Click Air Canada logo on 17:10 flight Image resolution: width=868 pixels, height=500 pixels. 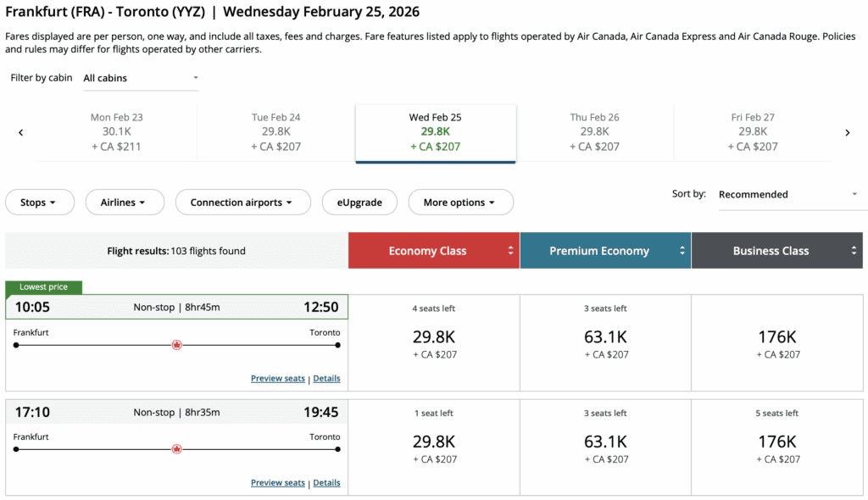point(177,449)
